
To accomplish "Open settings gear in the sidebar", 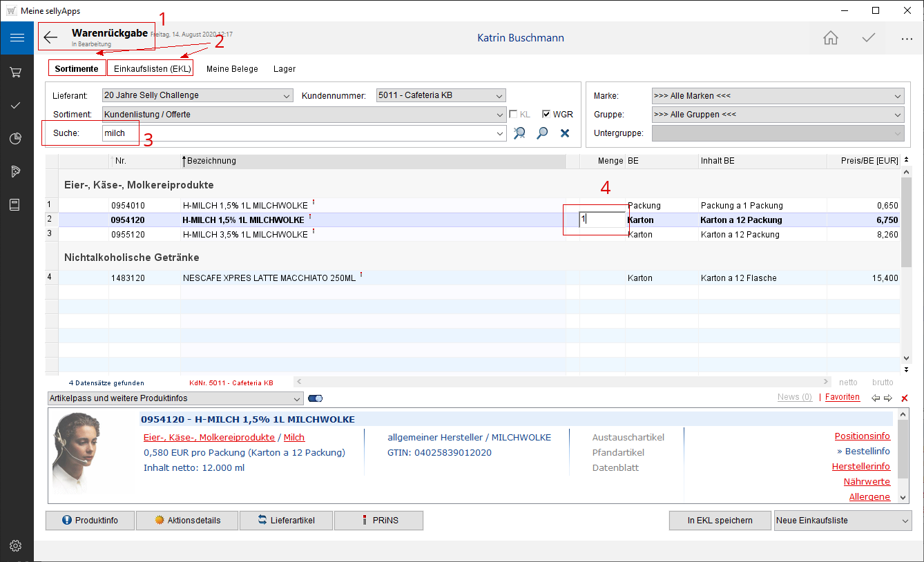I will [16, 546].
